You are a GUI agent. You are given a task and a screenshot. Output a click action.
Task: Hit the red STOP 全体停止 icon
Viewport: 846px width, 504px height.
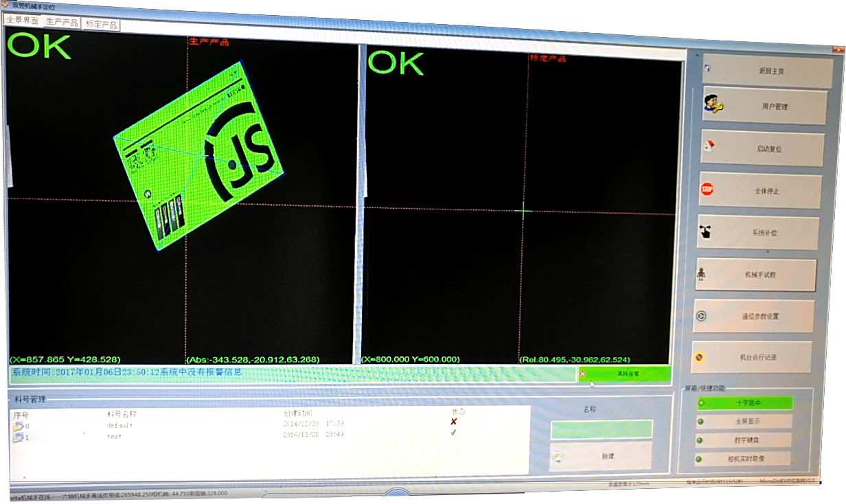click(x=707, y=189)
